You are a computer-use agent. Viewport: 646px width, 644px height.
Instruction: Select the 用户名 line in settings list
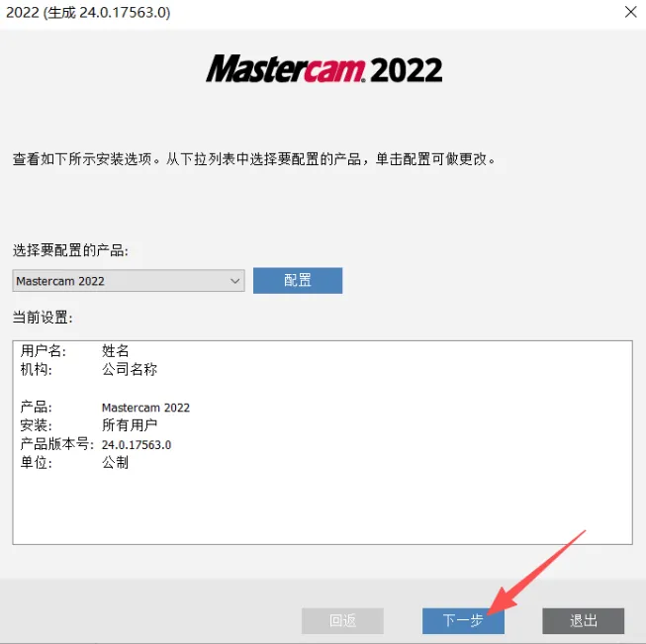tap(74, 351)
